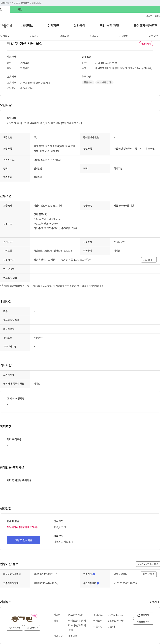This screenshot has width=160, height=644.
Task: Click submission documents 이력서,자기소개서
Action: pyautogui.click(x=63, y=542)
